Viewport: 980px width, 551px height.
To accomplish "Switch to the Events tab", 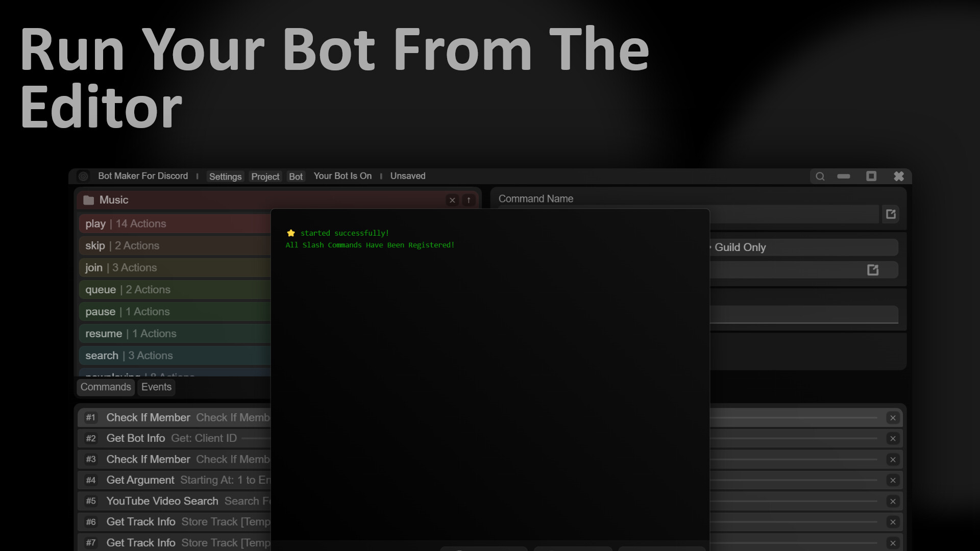I will [x=156, y=387].
